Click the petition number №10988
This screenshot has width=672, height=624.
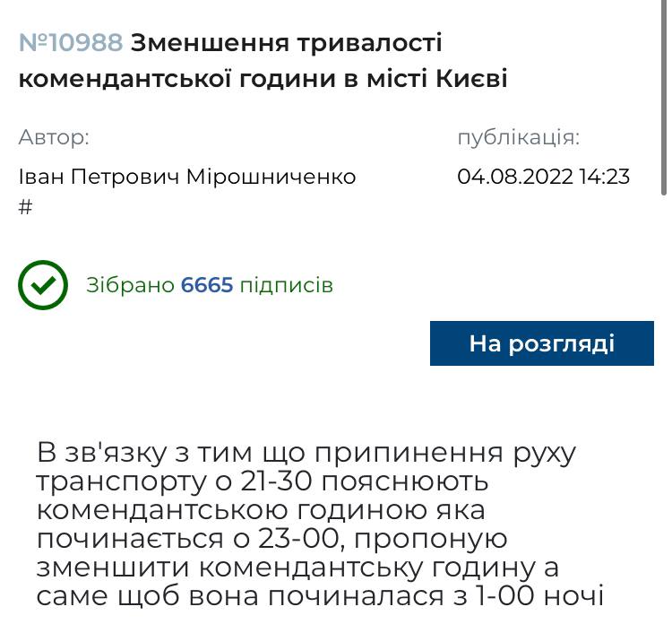(71, 43)
